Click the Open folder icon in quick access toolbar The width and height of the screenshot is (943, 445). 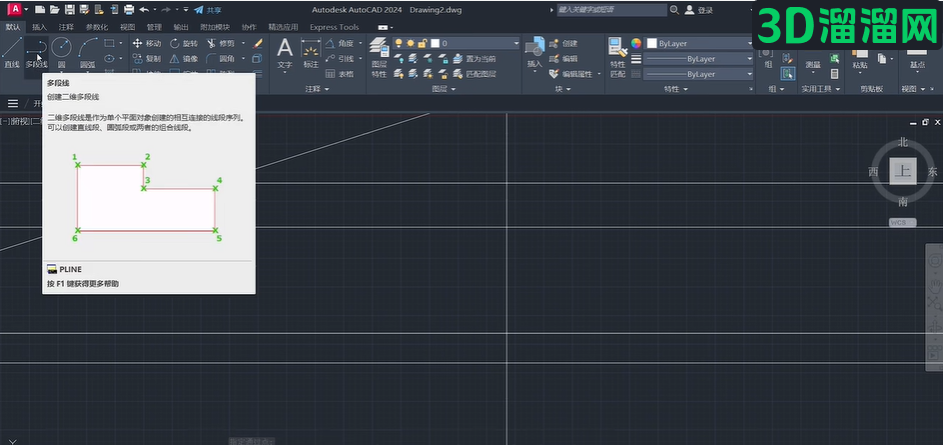(x=55, y=10)
